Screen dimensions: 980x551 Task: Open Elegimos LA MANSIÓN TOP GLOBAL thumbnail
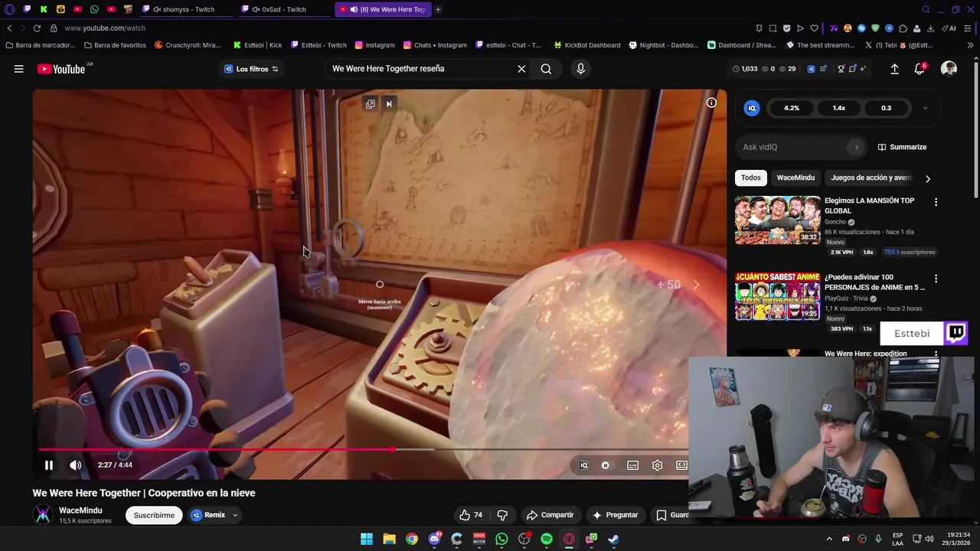(777, 220)
